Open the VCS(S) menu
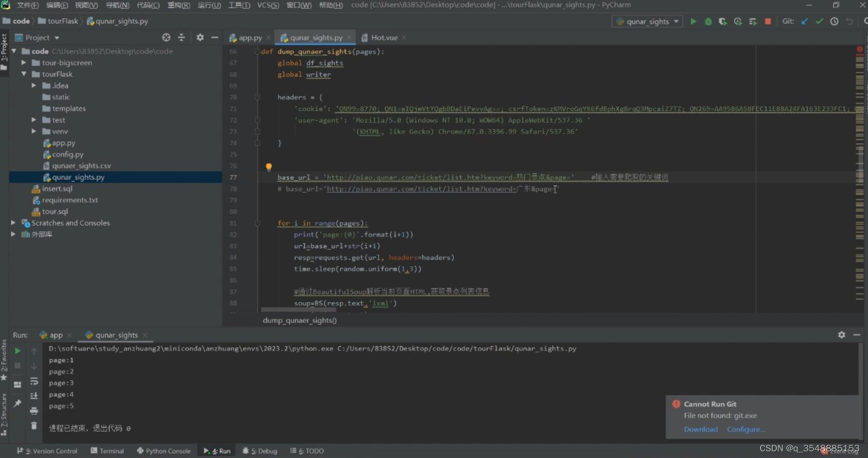 pyautogui.click(x=268, y=5)
